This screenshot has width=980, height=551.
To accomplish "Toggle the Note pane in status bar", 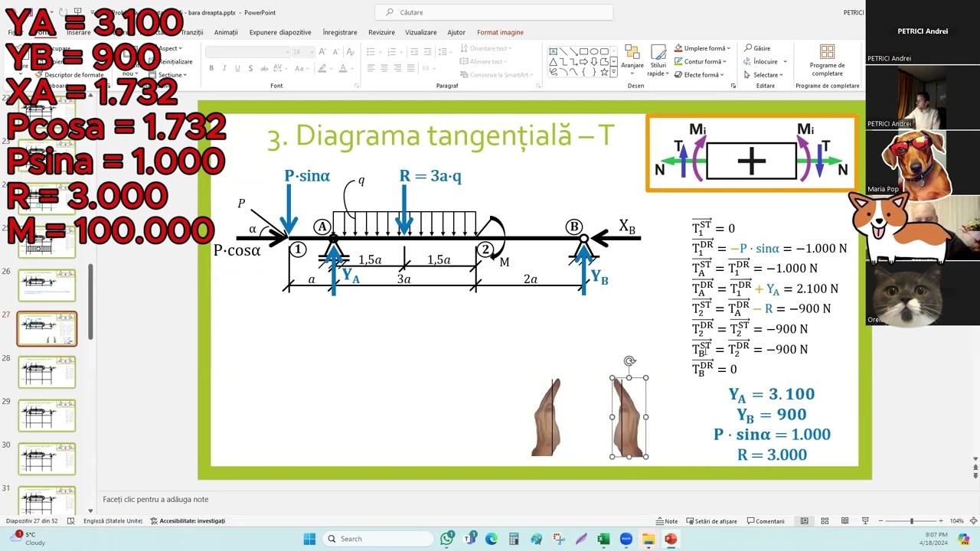I will click(x=667, y=521).
